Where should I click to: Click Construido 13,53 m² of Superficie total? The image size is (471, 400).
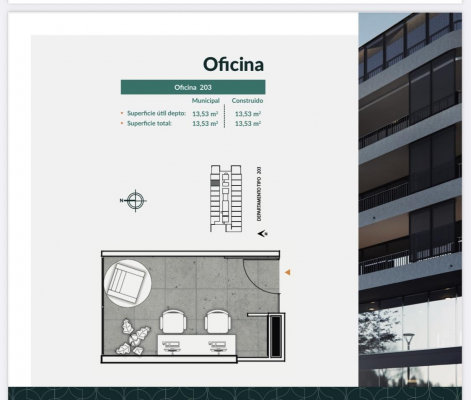pyautogui.click(x=248, y=124)
